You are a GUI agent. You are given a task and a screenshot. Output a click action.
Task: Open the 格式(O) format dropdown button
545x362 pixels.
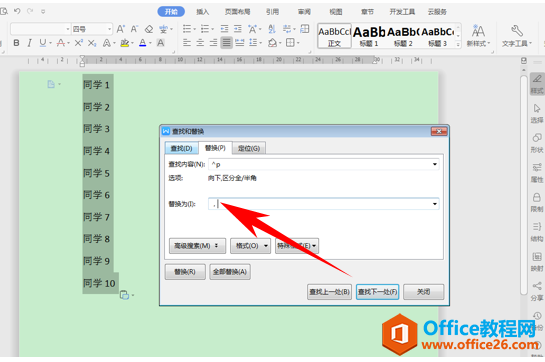250,246
